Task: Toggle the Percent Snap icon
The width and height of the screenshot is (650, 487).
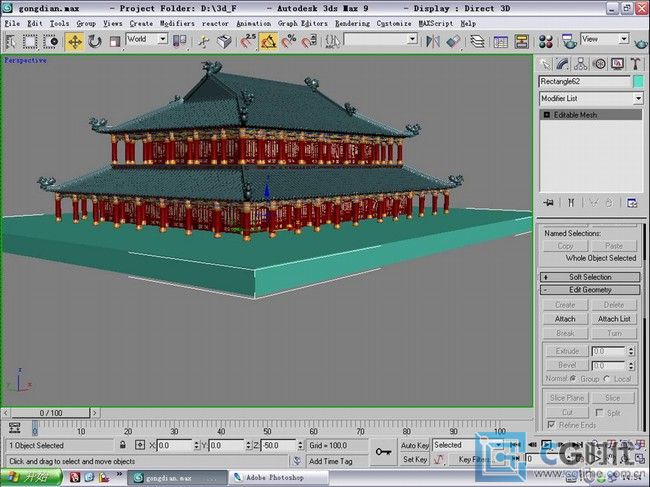Action: 289,41
